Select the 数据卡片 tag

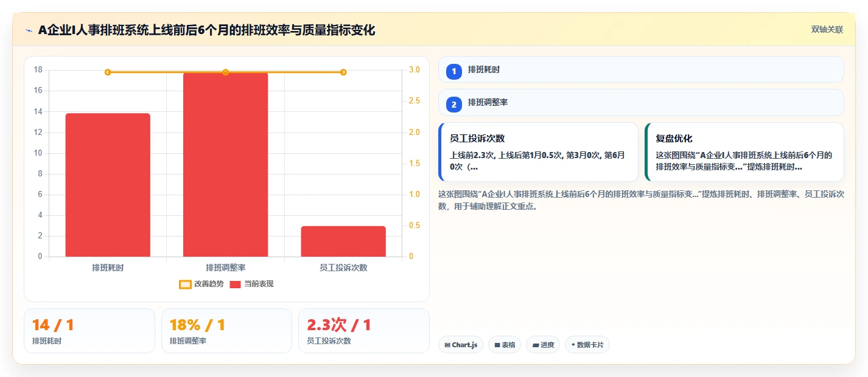coord(587,345)
